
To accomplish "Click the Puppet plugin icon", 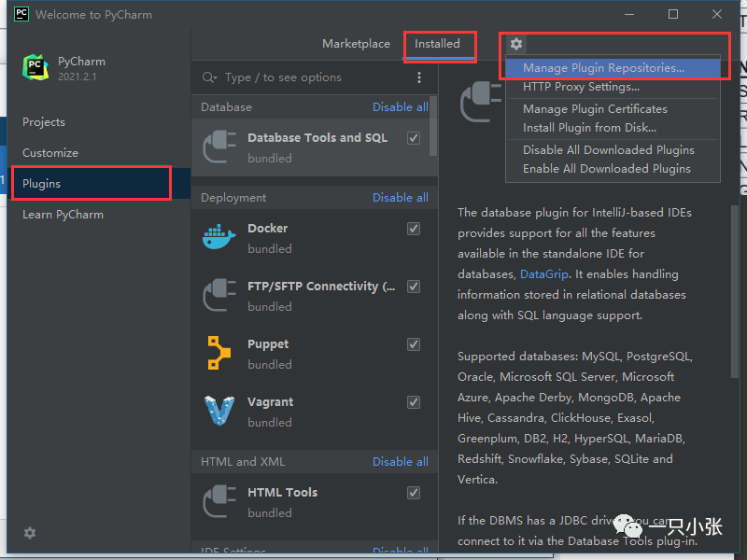I will coord(219,353).
